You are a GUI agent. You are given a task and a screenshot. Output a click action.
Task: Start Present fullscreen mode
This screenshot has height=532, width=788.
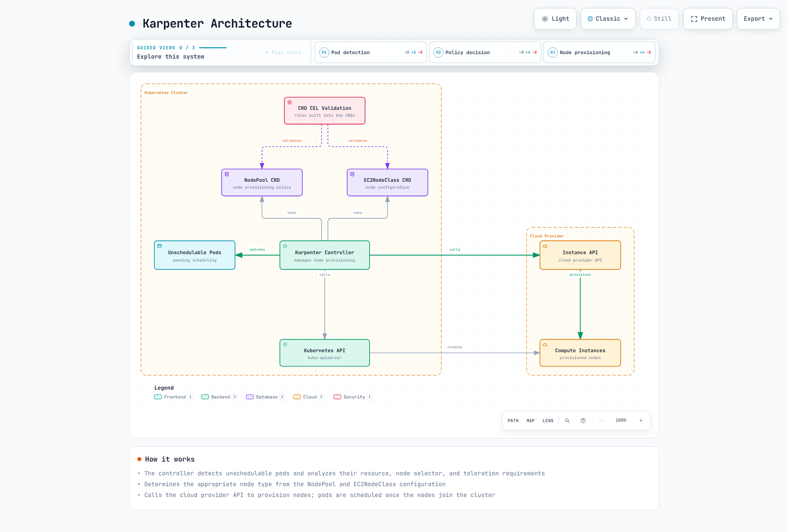click(708, 19)
